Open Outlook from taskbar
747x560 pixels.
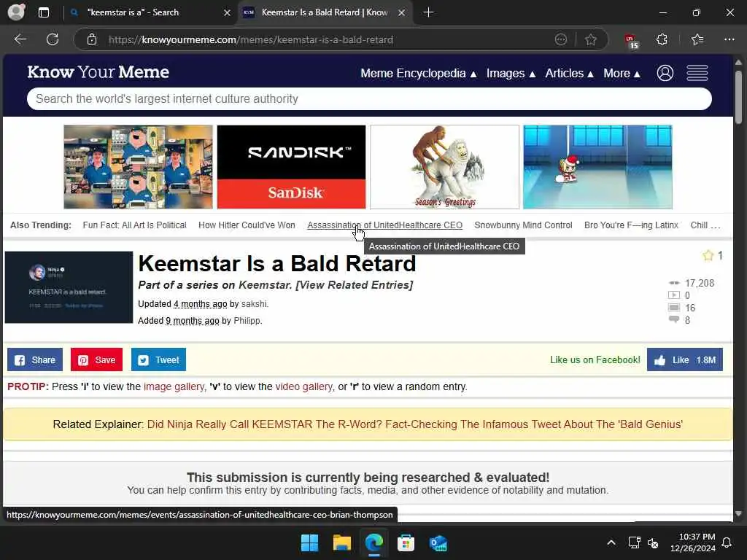pyautogui.click(x=438, y=542)
